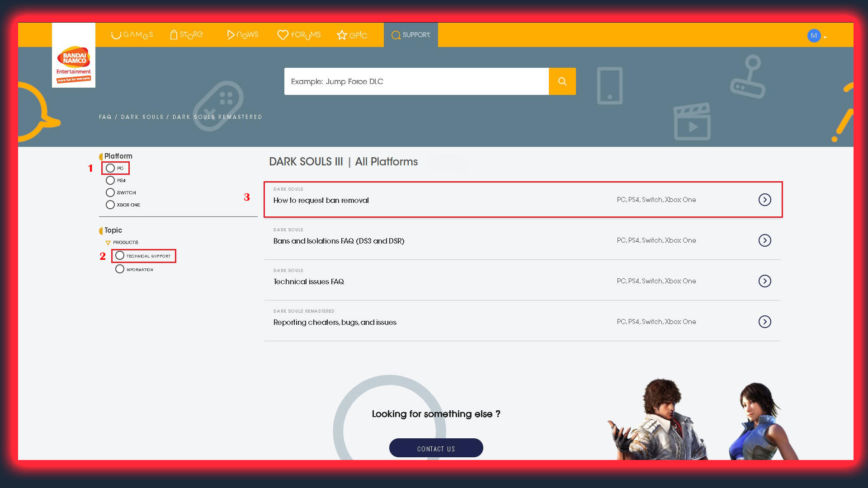Open the Games navigation menu
This screenshot has width=868, height=488.
coord(132,35)
